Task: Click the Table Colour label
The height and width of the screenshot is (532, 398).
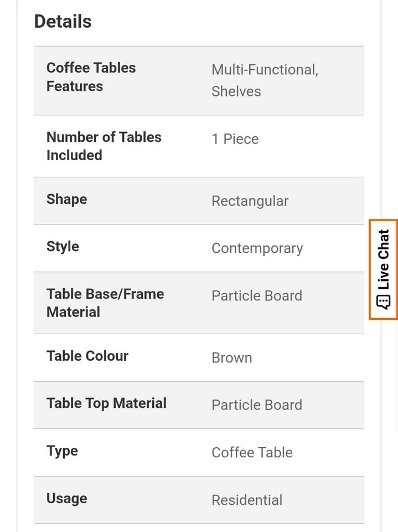Action: pos(87,356)
